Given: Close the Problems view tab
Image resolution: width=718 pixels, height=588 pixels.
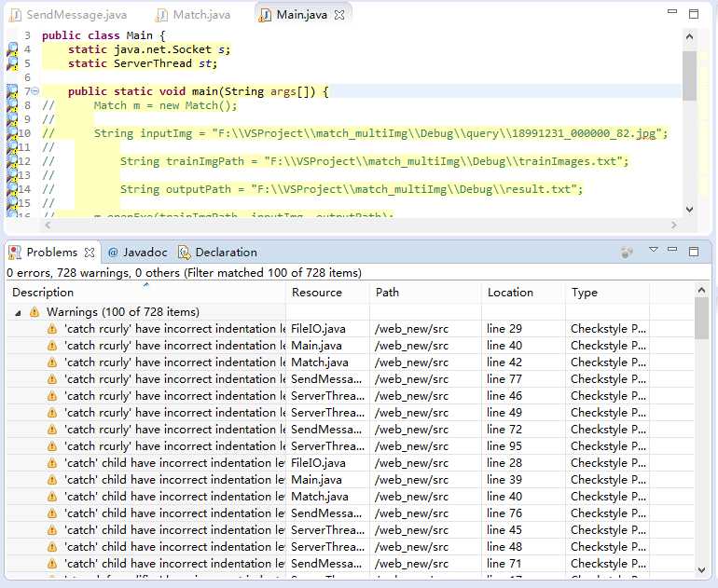Looking at the screenshot, I should tap(90, 253).
